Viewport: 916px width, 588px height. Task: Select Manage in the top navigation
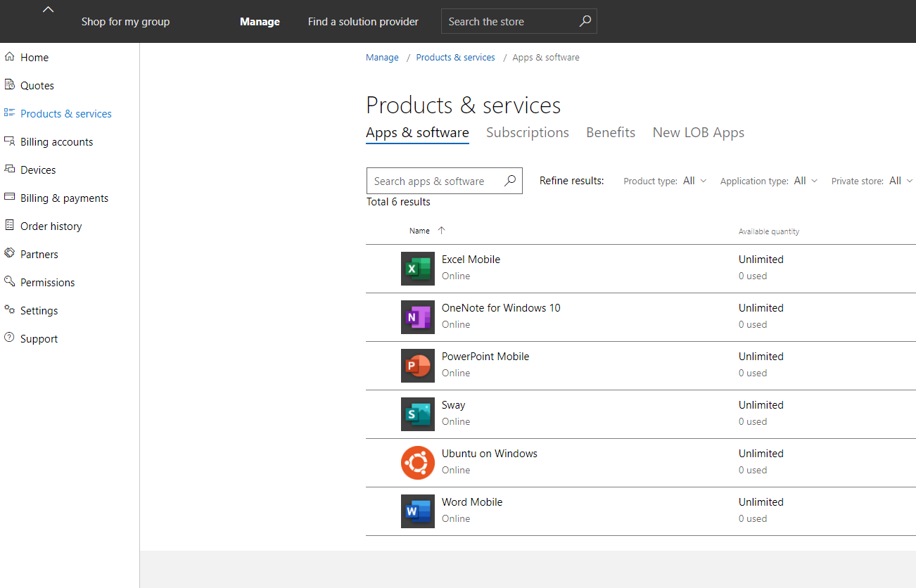[260, 22]
